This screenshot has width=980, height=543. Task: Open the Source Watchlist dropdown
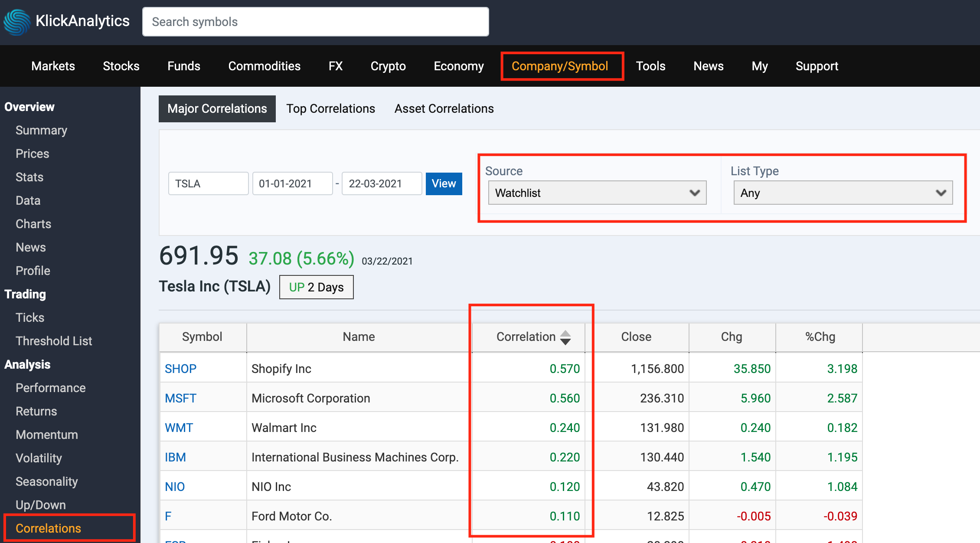click(x=597, y=193)
